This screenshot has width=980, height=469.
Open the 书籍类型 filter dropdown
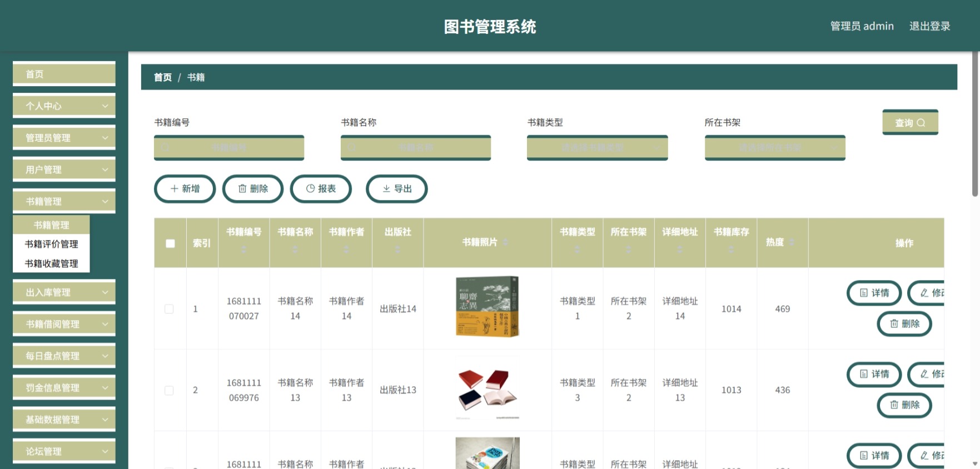[x=598, y=147]
